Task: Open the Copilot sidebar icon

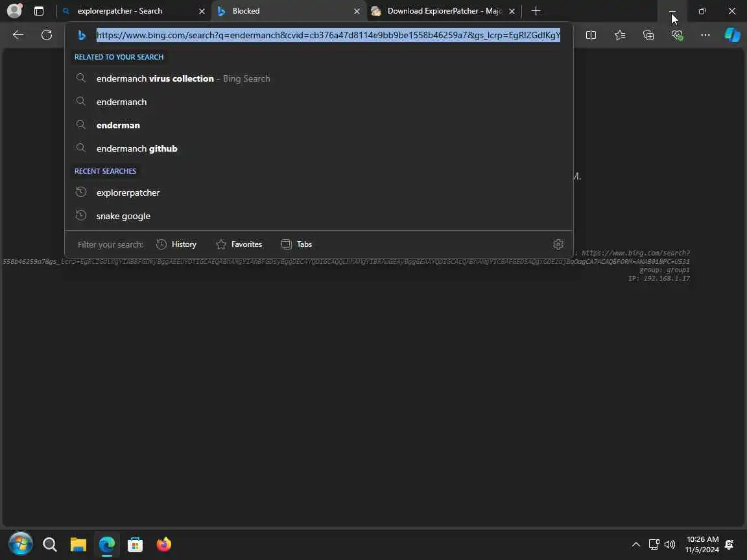Action: click(732, 35)
